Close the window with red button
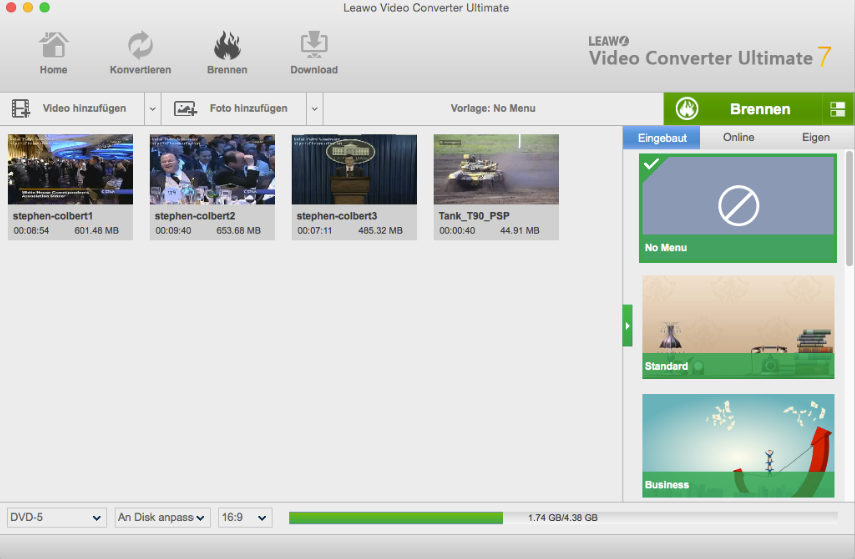 click(10, 7)
